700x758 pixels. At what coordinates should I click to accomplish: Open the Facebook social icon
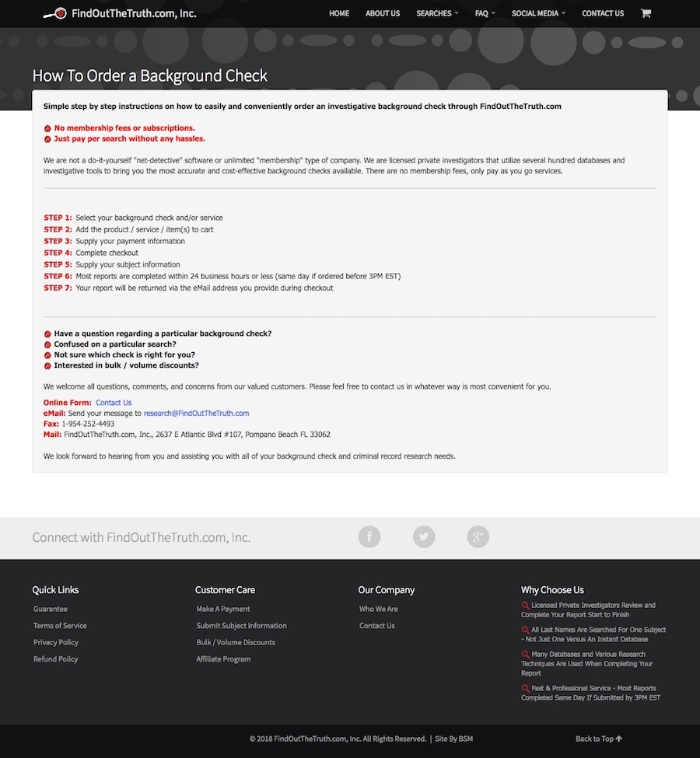(369, 536)
